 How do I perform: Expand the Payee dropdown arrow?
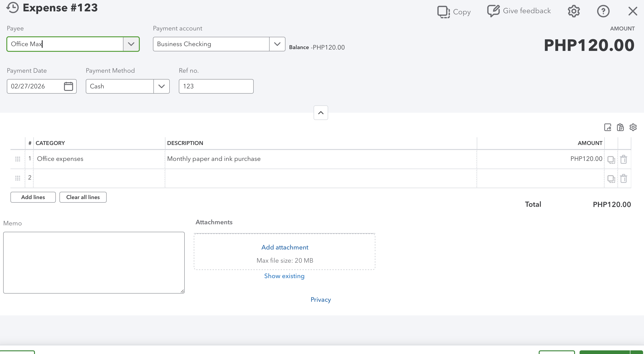(x=131, y=44)
